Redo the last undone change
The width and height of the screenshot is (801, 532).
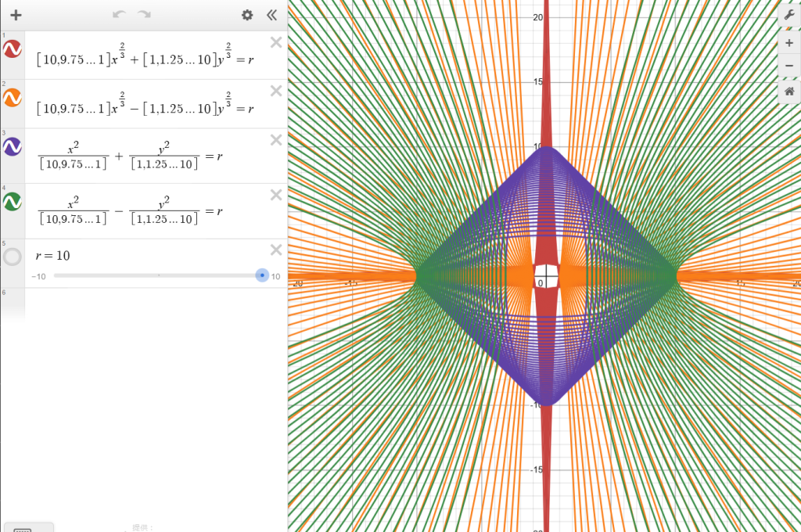pos(144,15)
